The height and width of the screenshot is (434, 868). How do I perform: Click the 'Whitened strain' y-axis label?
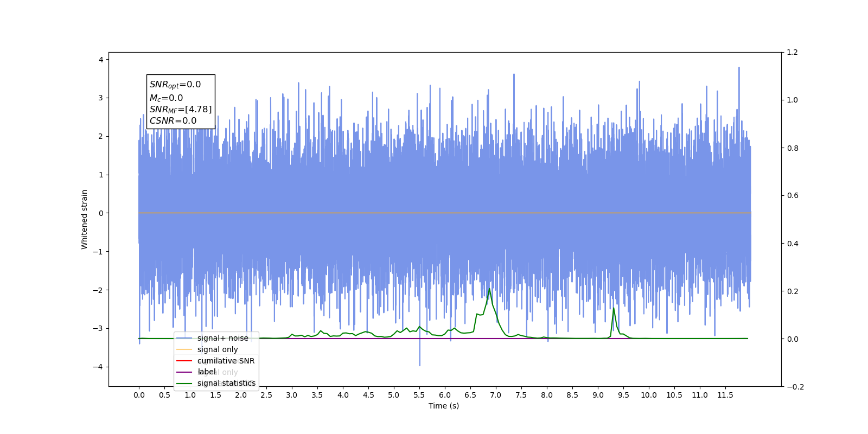84,219
